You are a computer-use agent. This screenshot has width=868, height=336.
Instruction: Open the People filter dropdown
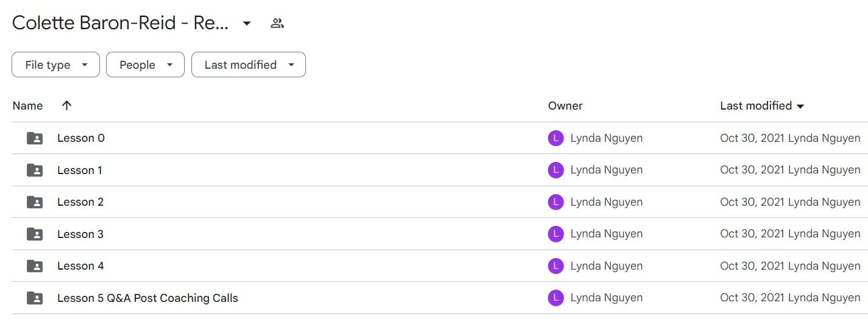pos(145,65)
